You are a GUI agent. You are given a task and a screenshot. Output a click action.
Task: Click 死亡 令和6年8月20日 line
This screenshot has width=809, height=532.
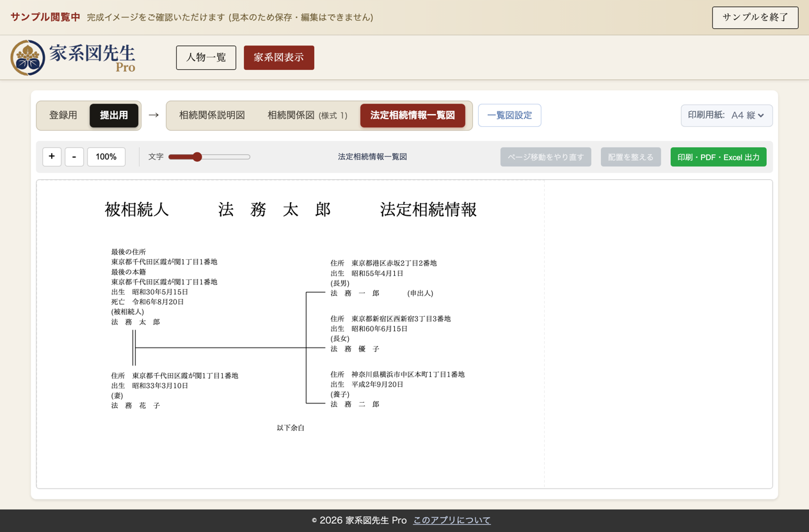[x=148, y=302]
